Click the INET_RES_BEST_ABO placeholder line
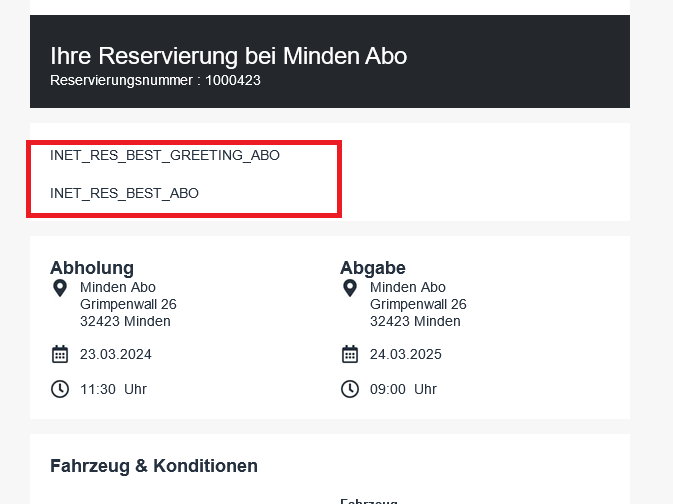This screenshot has height=504, width=673. tap(124, 193)
